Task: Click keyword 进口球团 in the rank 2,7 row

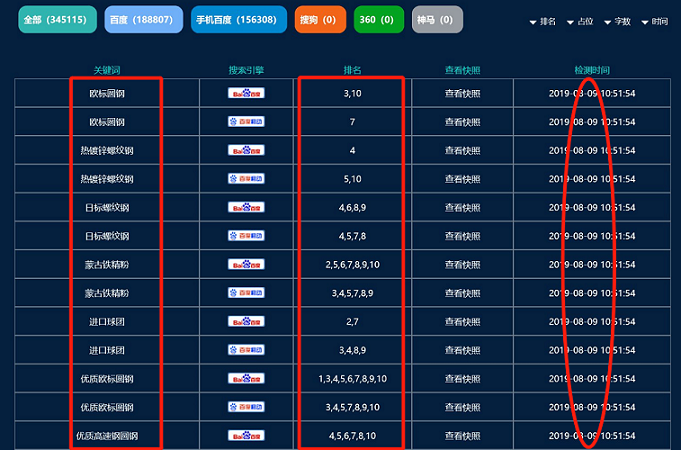Action: [x=107, y=321]
